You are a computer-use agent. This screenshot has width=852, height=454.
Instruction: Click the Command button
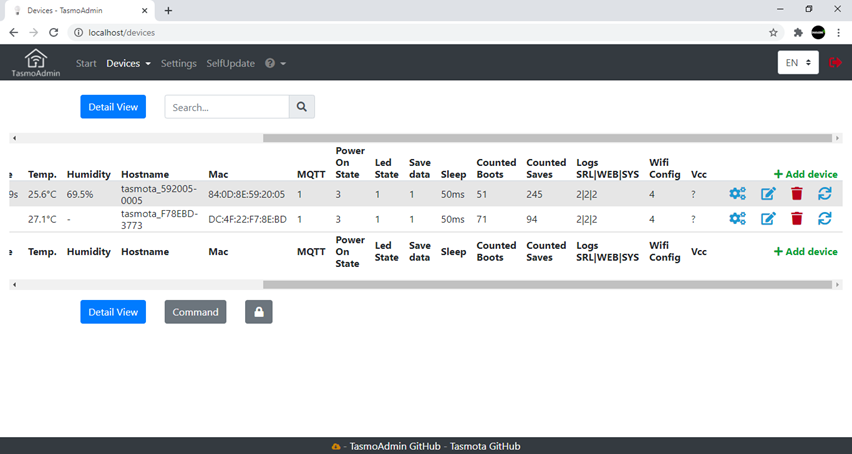click(195, 312)
